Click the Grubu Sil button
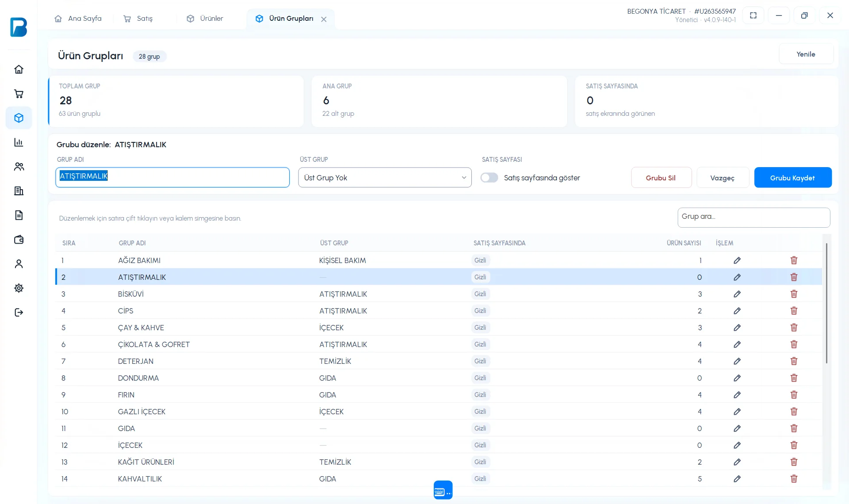This screenshot has height=504, width=849. (x=661, y=178)
